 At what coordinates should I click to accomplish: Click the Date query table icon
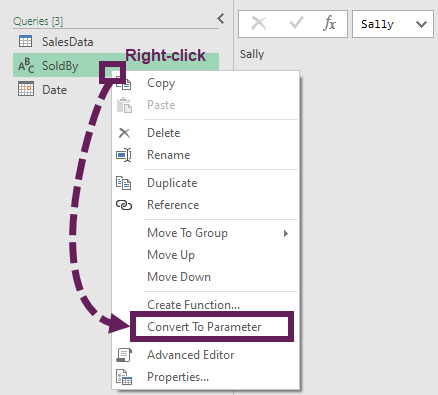(x=26, y=89)
